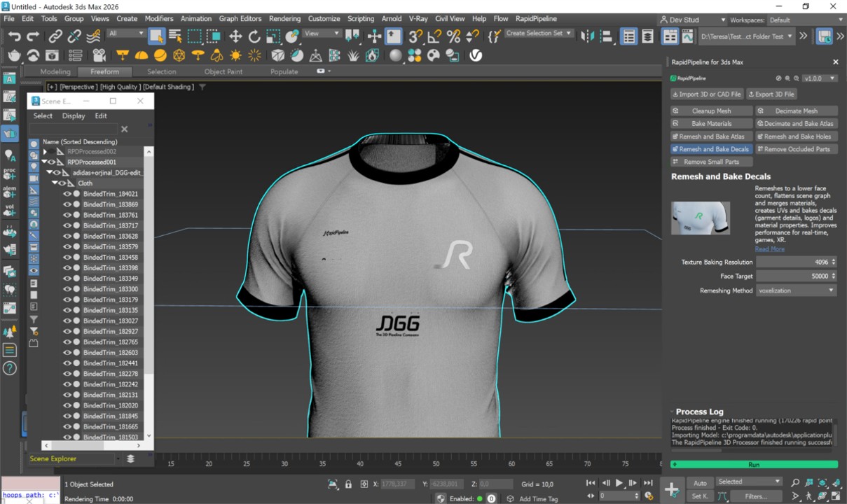Image resolution: width=847 pixels, height=504 pixels.
Task: Click the green Run button
Action: tap(754, 464)
